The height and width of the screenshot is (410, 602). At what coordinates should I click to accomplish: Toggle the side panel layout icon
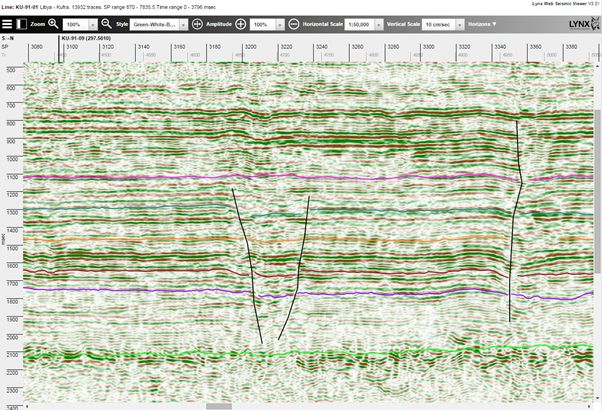tap(22, 24)
